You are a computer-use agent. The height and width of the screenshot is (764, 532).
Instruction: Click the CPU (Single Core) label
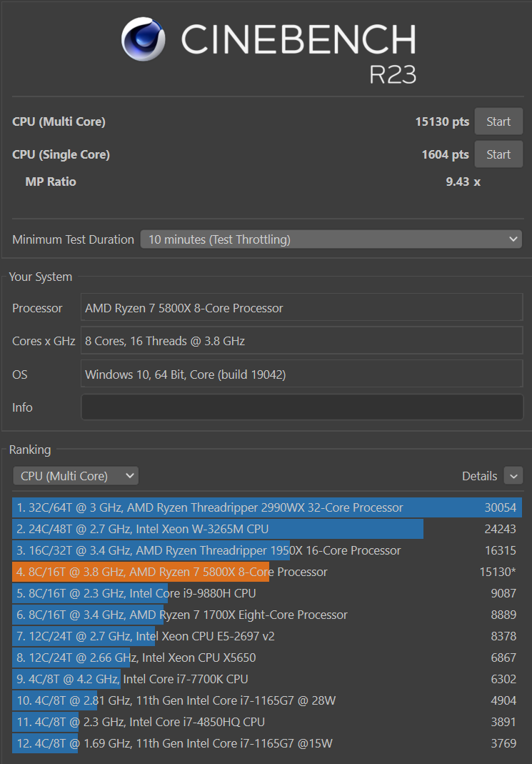(61, 154)
